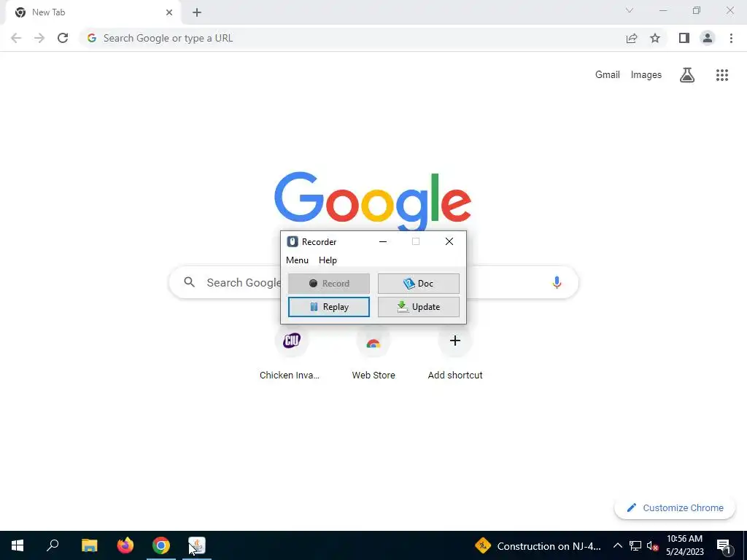Click the share this page icon
The height and width of the screenshot is (560, 747).
(631, 38)
